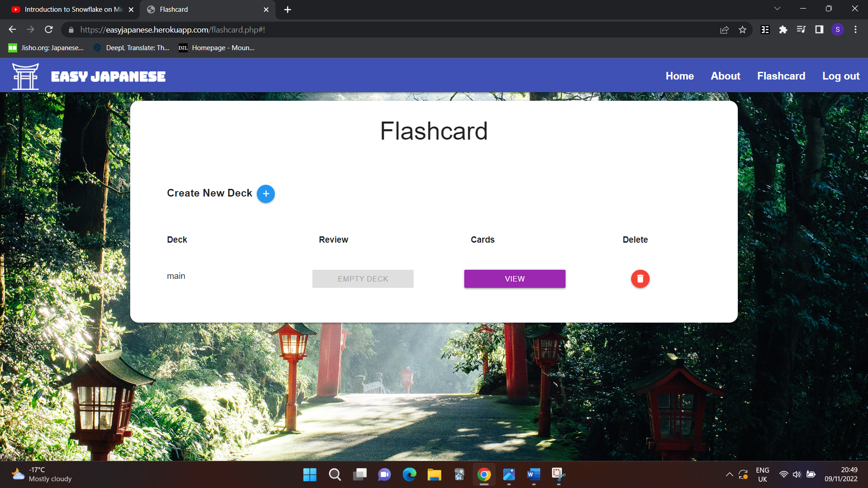Open Chrome side panel icon
The image size is (868, 488).
pos(819,30)
